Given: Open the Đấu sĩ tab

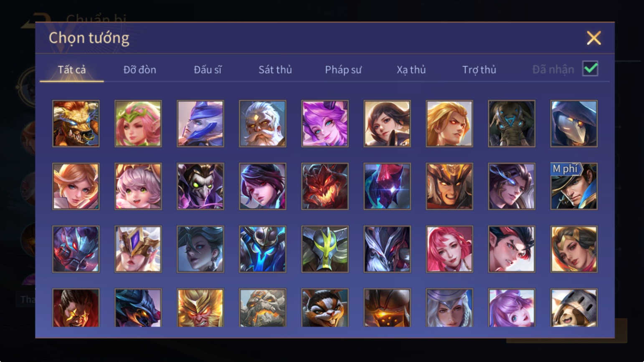Looking at the screenshot, I should click(208, 70).
